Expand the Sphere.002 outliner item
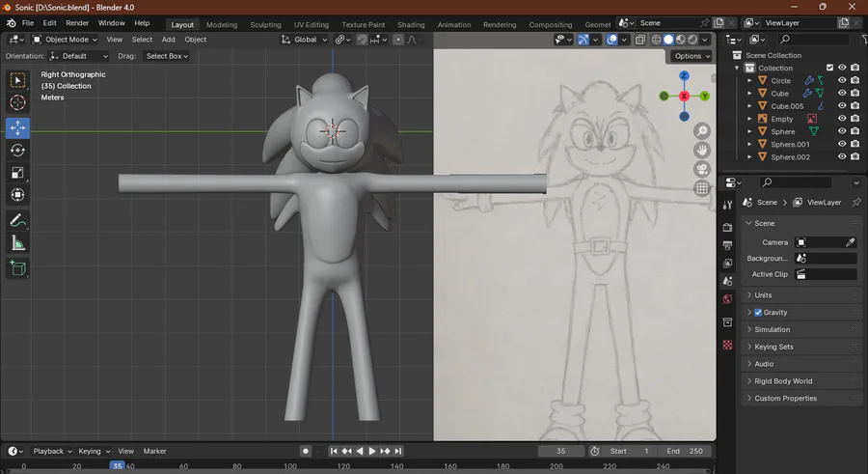 750,157
